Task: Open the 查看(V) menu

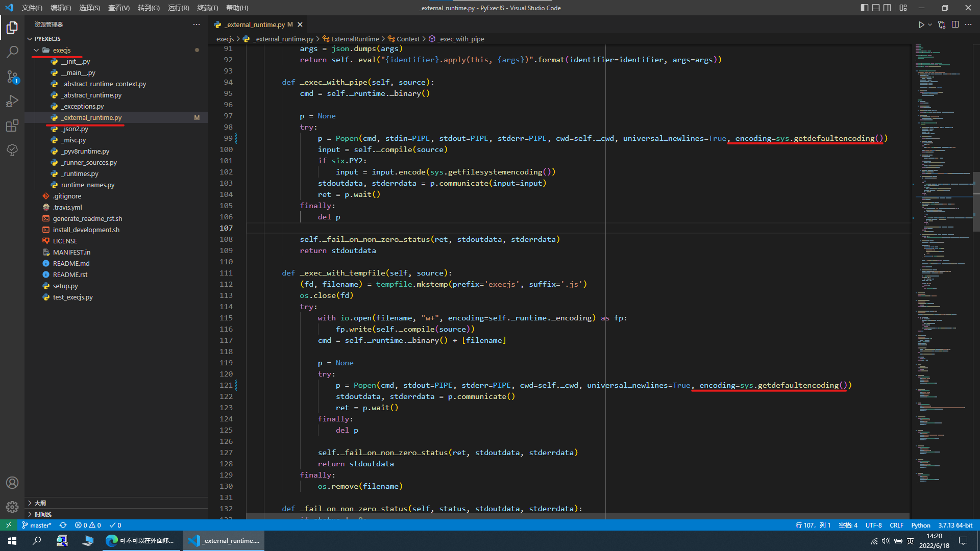Action: pos(119,8)
